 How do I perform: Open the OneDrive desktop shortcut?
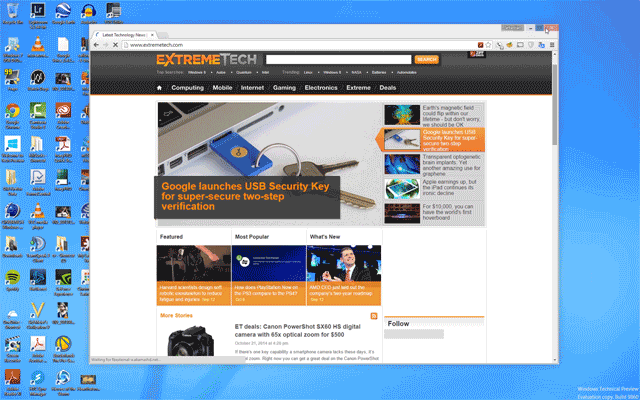point(13,318)
